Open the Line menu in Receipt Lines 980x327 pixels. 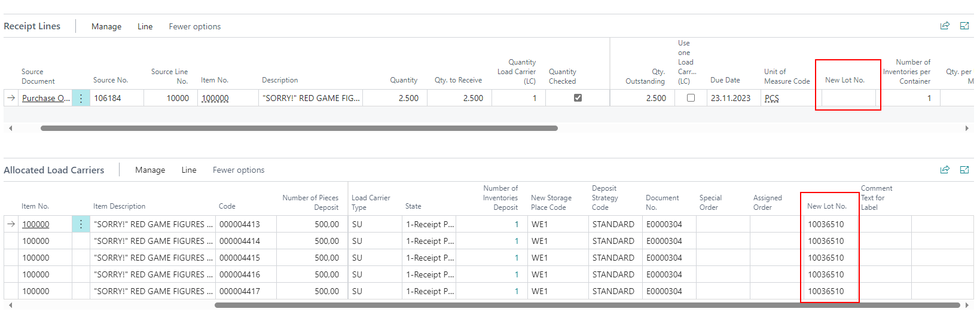click(145, 26)
